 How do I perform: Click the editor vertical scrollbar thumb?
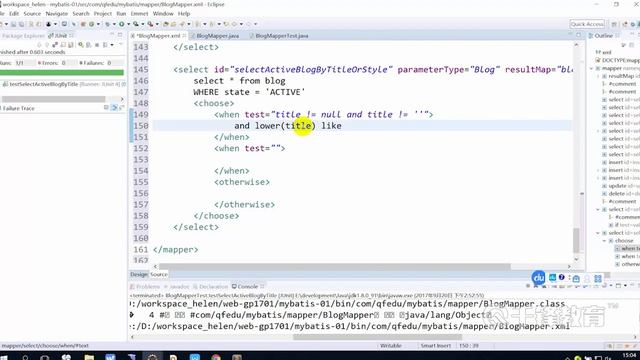coord(576,240)
